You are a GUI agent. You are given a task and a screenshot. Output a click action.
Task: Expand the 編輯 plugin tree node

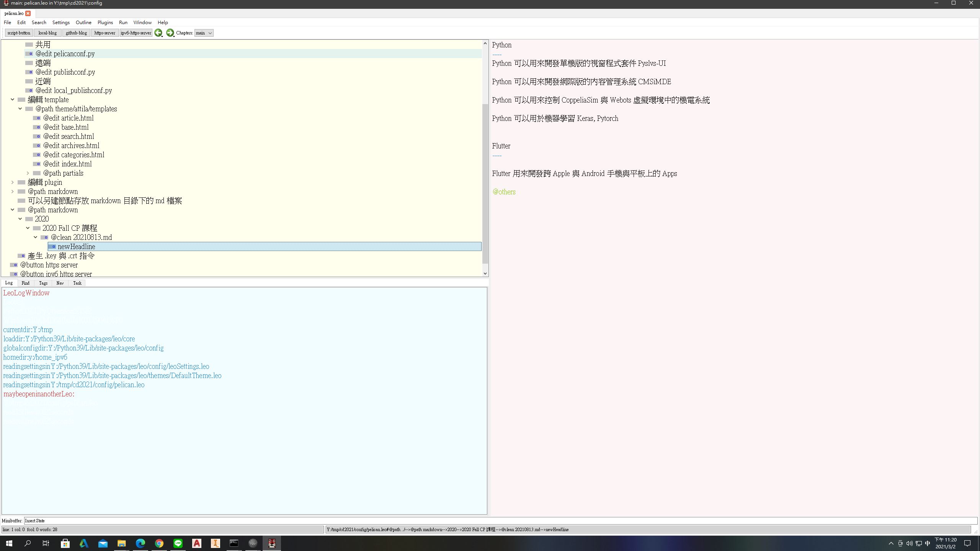(12, 182)
